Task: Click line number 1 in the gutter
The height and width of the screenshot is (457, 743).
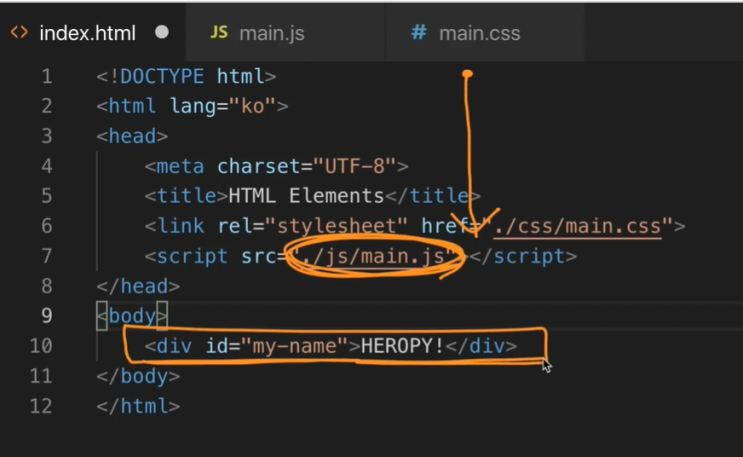Action: click(x=46, y=76)
